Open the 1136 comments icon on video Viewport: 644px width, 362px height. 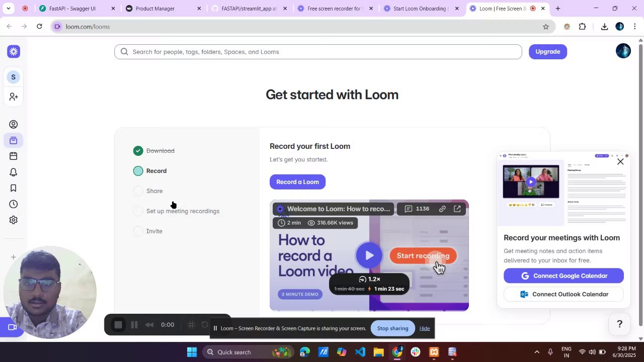pos(417,209)
